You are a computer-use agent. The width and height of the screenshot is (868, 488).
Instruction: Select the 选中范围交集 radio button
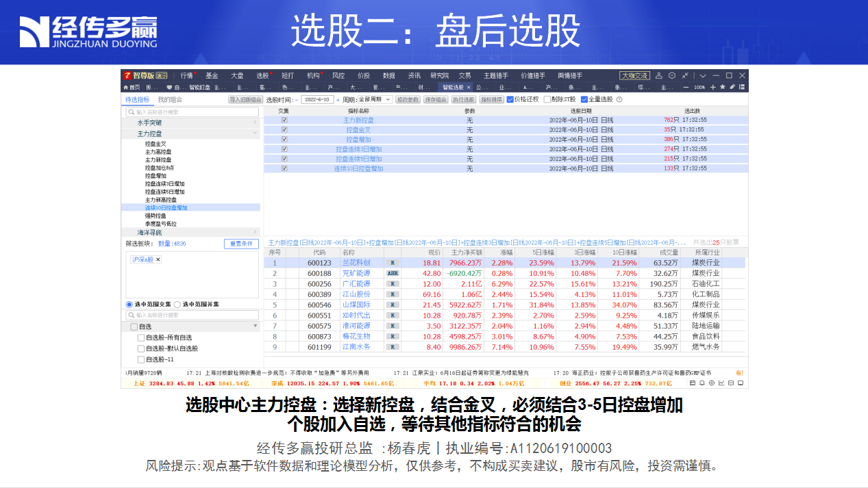(x=129, y=304)
